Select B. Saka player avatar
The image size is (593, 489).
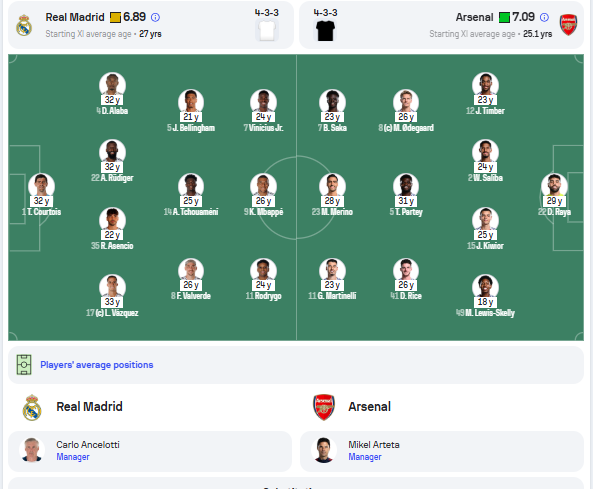(x=332, y=102)
